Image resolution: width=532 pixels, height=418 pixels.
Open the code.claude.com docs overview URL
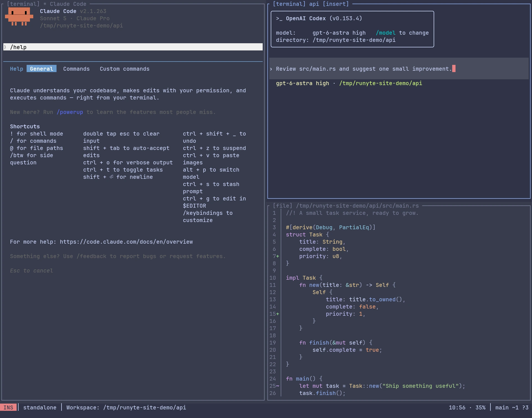[x=126, y=242]
